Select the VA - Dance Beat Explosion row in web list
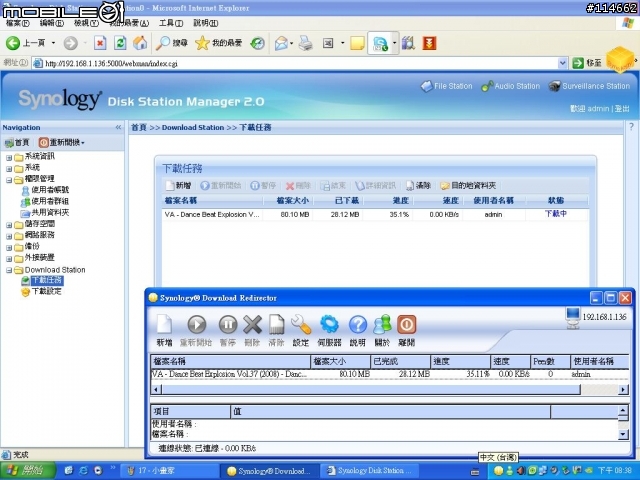 tap(375, 214)
